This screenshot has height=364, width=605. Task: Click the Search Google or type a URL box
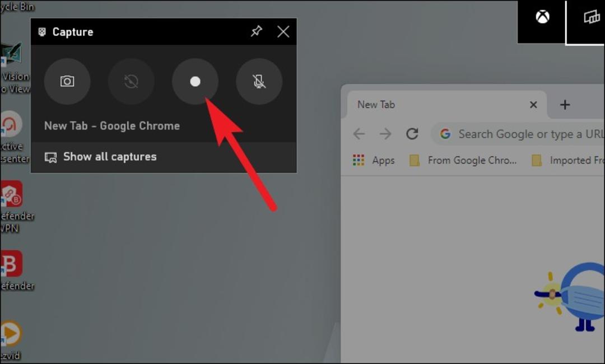point(518,134)
